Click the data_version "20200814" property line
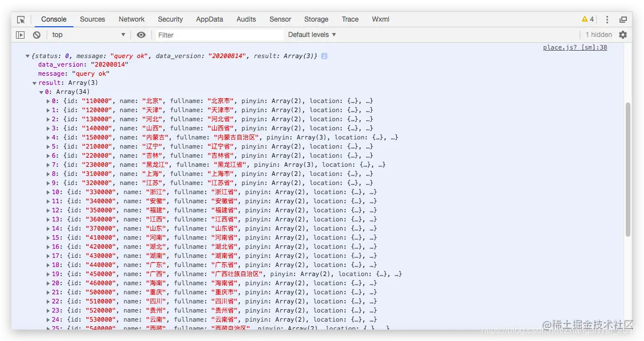The image size is (644, 341). [83, 65]
